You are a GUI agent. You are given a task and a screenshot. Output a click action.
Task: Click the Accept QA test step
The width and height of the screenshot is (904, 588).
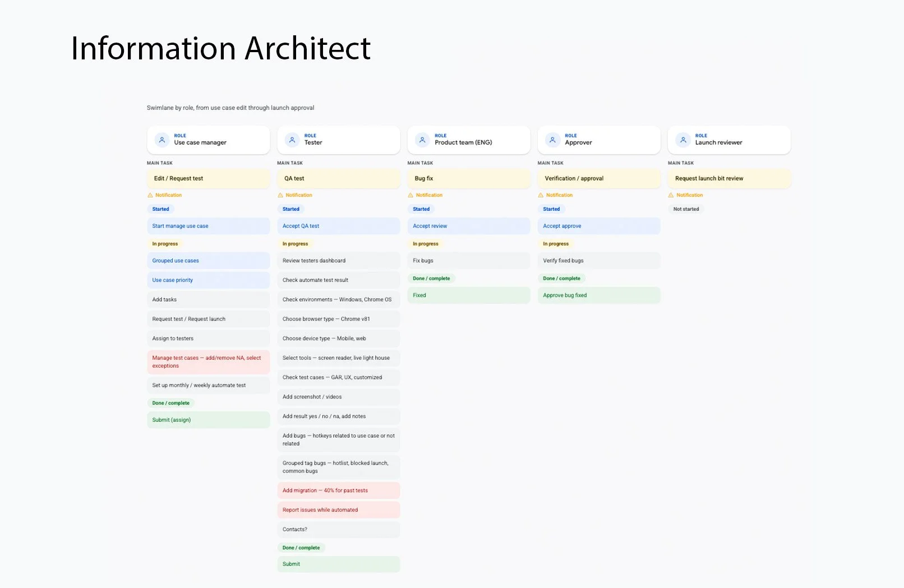[x=339, y=226]
